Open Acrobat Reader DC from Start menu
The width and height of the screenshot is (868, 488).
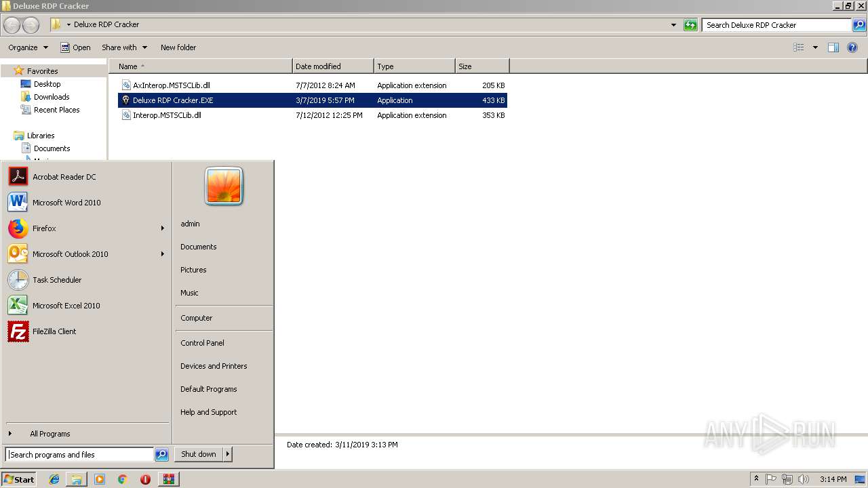coord(18,177)
